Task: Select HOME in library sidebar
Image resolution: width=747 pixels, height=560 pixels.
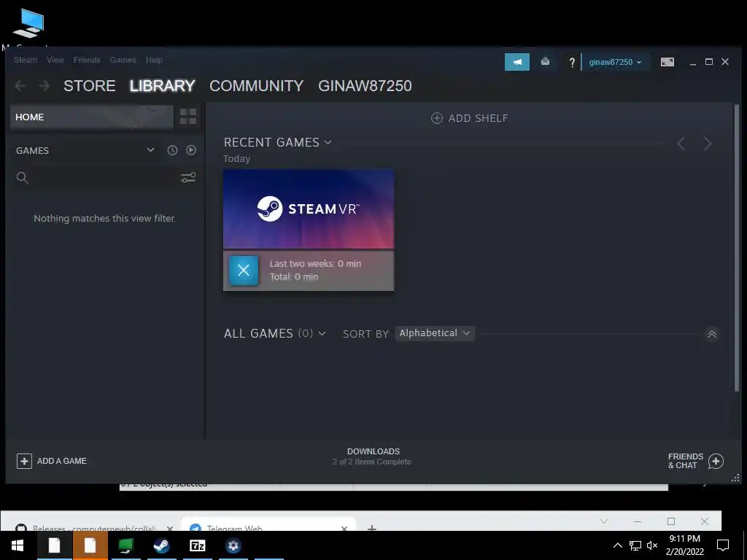Action: click(92, 117)
